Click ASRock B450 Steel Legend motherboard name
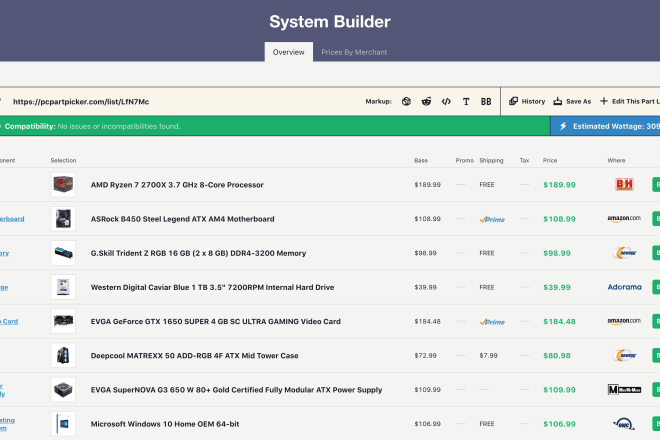The width and height of the screenshot is (660, 440). [x=182, y=219]
